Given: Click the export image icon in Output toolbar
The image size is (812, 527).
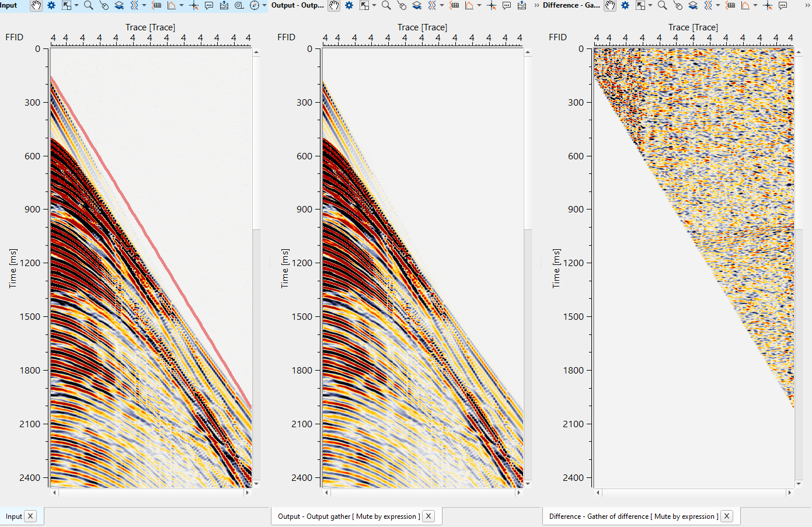Looking at the screenshot, I should (522, 6).
